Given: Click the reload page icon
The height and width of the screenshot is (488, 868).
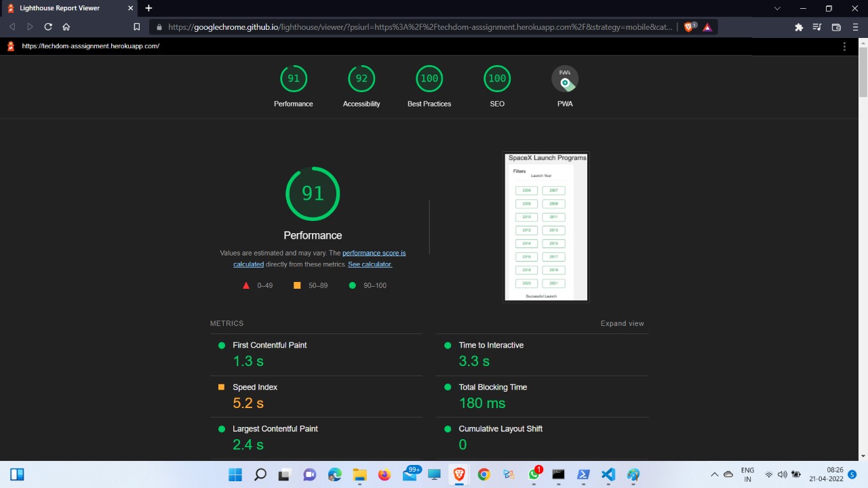Looking at the screenshot, I should click(x=47, y=26).
